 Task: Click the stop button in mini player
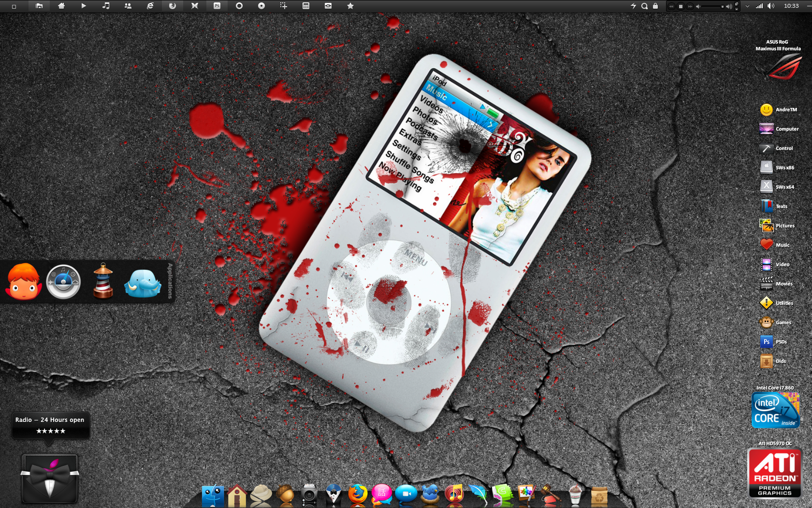[x=681, y=6]
